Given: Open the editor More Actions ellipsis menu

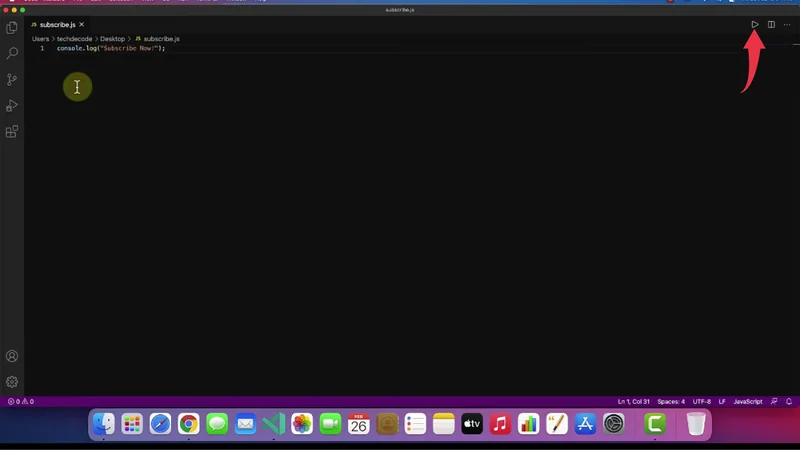Looking at the screenshot, I should [786, 24].
